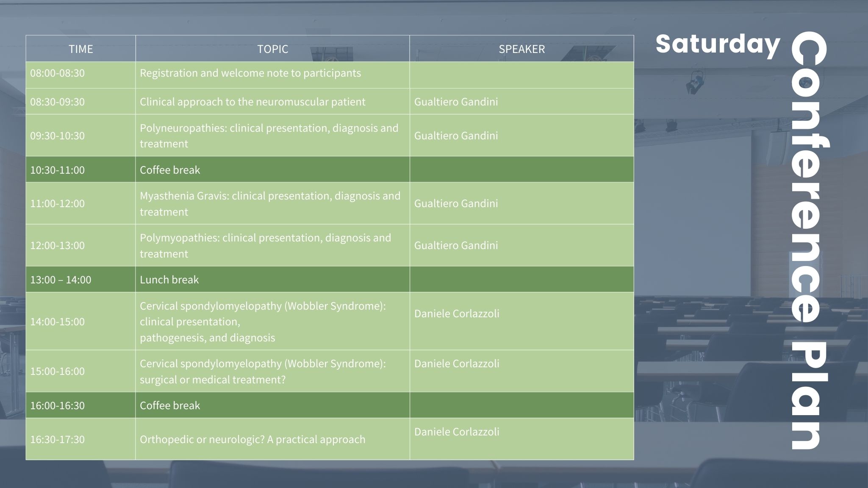Select the 13:00 – 14:00 time cell

pyautogui.click(x=61, y=280)
